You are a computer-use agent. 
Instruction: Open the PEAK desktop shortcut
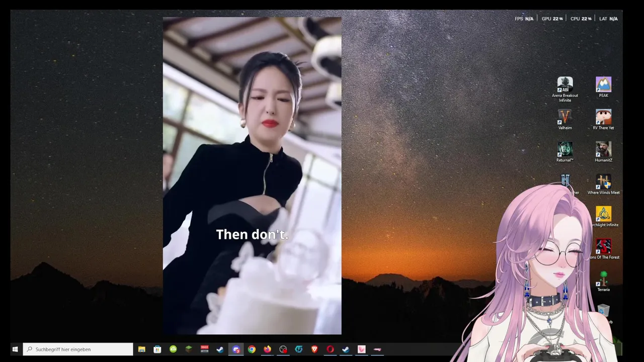click(x=603, y=87)
